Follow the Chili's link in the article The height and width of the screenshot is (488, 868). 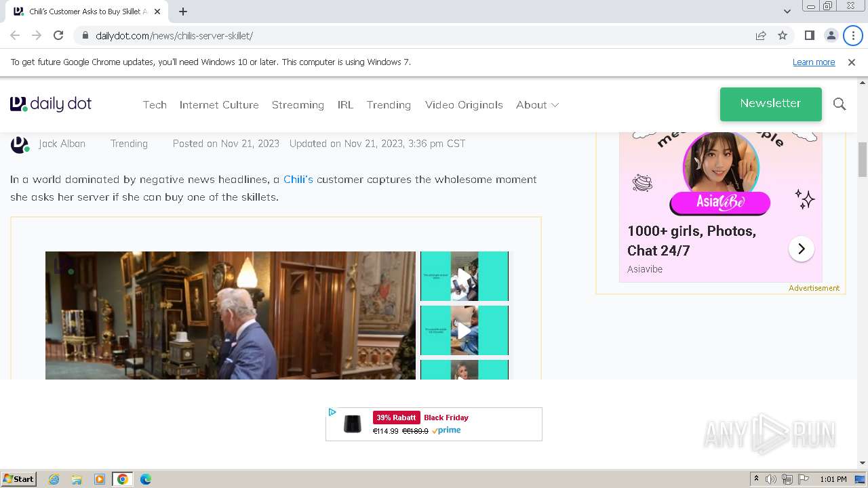point(298,180)
